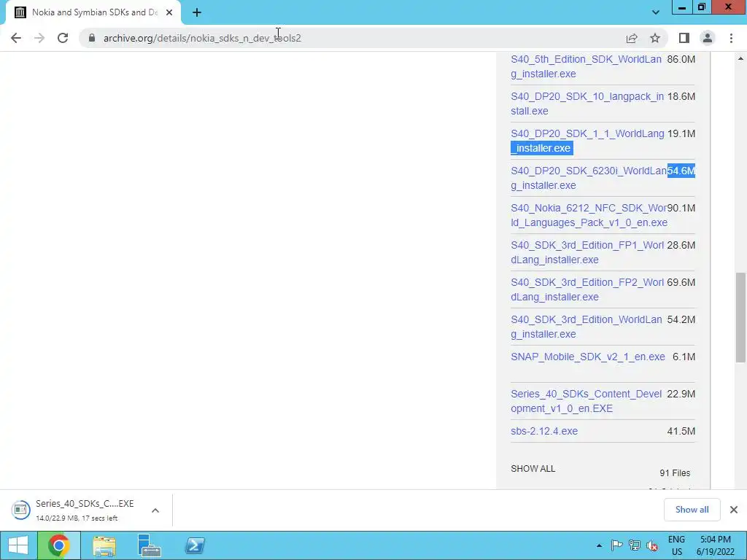Bookmark this tab with the star icon
The width and height of the screenshot is (747, 560).
coord(655,38)
